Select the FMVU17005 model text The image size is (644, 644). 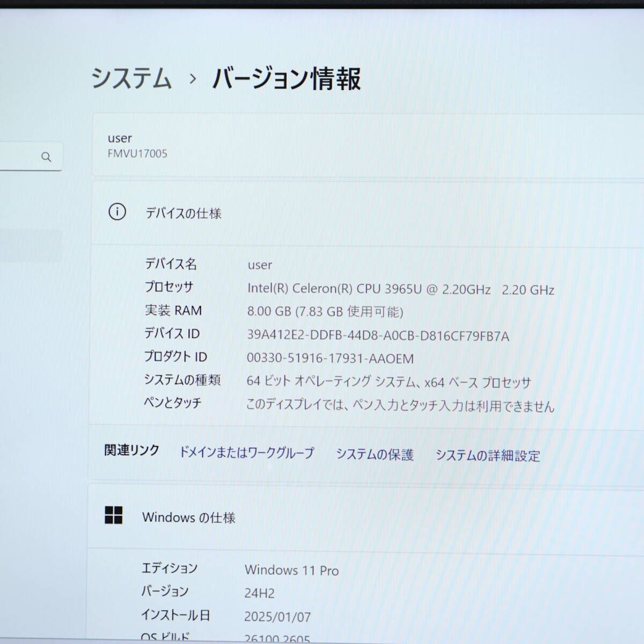137,153
